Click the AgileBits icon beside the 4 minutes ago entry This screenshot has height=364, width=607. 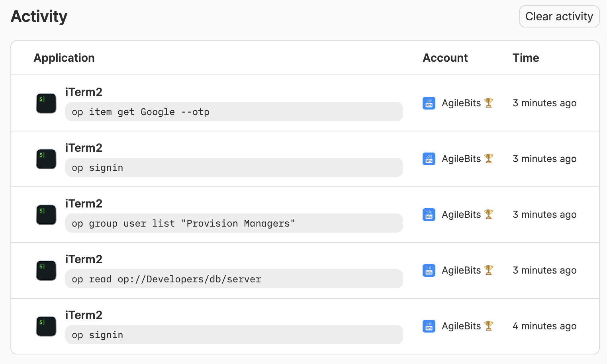pyautogui.click(x=429, y=326)
